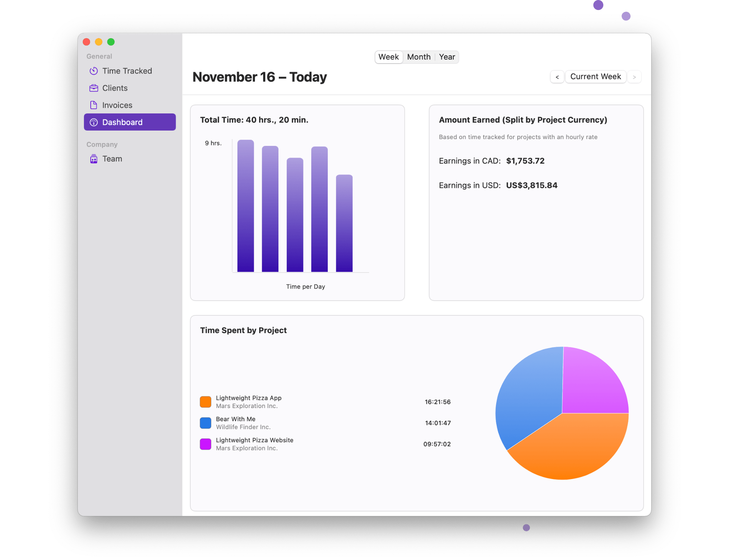Screen dimensions: 729x560
Task: Select Team under the Company section
Action: [x=112, y=158]
